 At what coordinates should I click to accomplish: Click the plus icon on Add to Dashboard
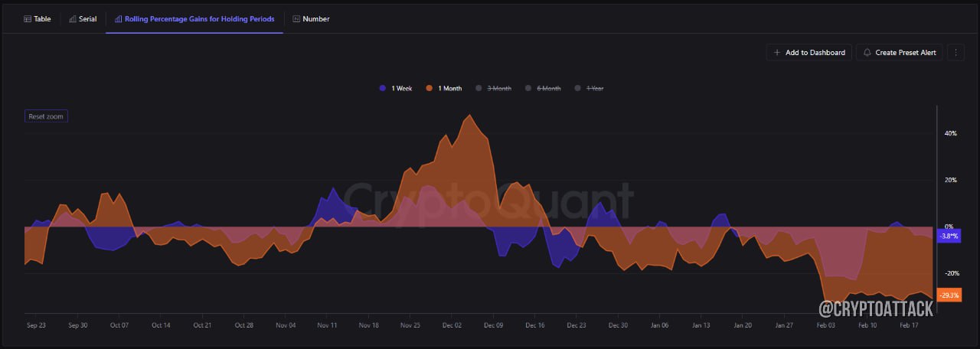tap(777, 52)
